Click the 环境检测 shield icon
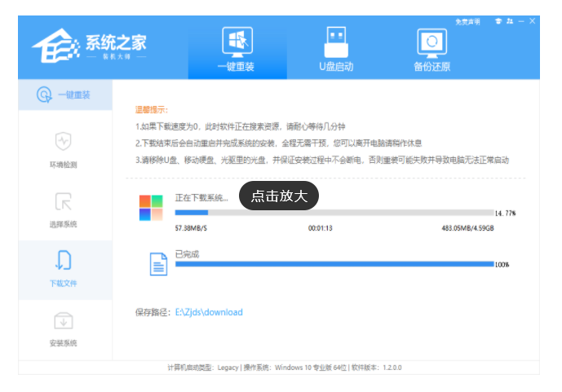This screenshot has width=562, height=392. click(x=64, y=142)
